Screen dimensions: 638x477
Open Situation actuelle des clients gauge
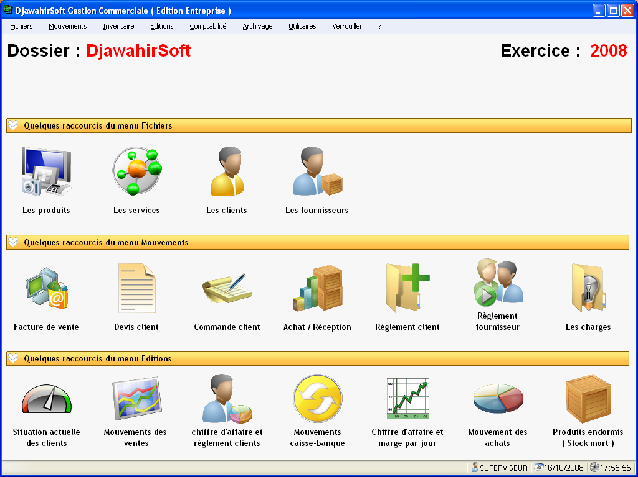(x=46, y=399)
